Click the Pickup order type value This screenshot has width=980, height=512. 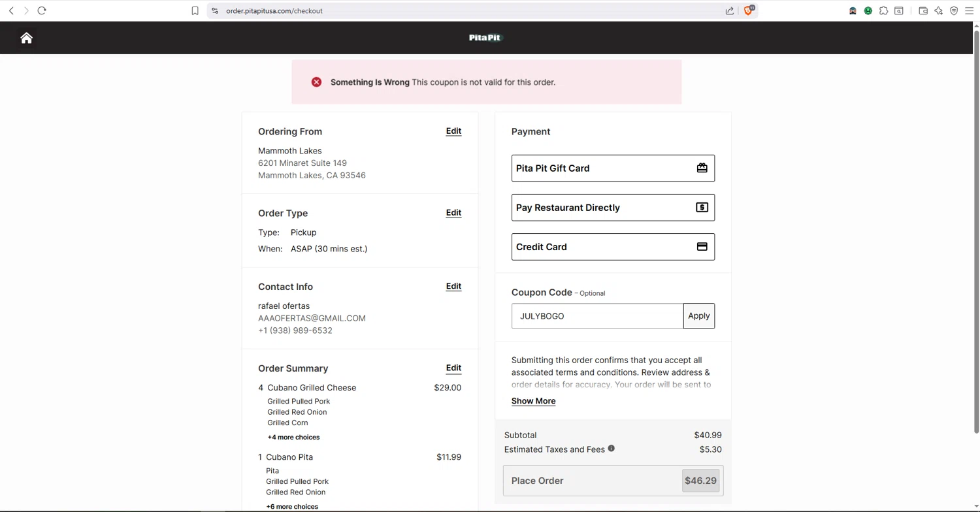(x=303, y=232)
